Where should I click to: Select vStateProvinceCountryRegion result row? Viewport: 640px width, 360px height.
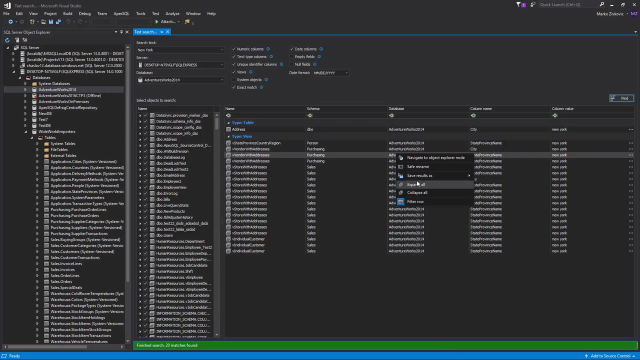click(x=429, y=143)
